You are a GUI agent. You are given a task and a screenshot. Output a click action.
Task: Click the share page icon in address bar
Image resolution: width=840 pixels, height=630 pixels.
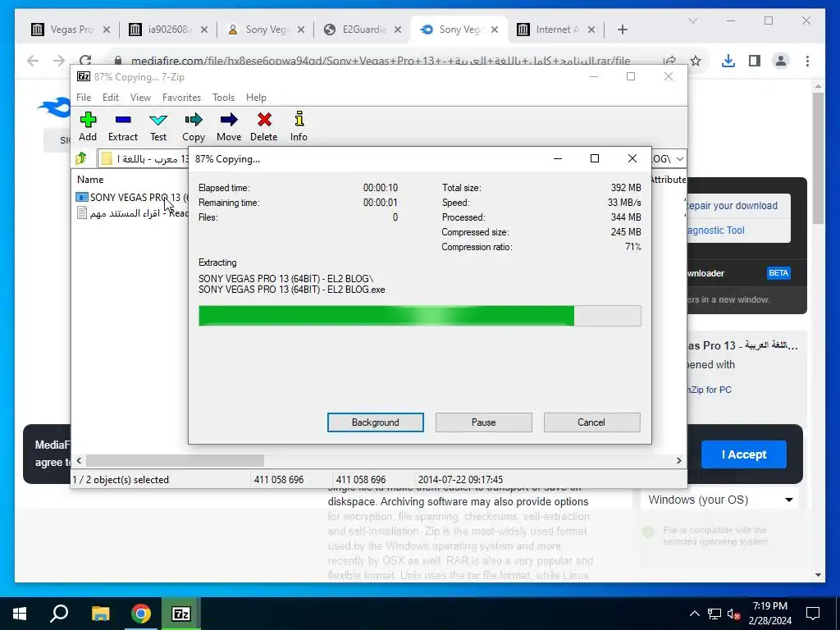(669, 61)
